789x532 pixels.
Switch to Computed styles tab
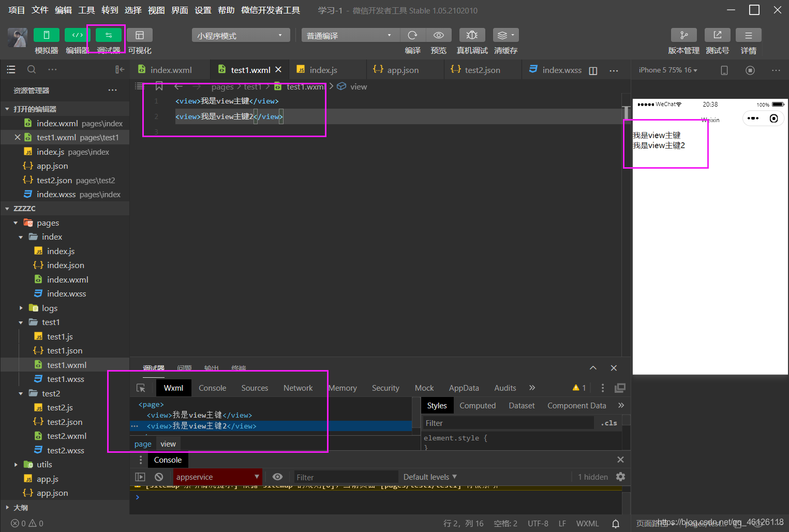click(x=478, y=406)
